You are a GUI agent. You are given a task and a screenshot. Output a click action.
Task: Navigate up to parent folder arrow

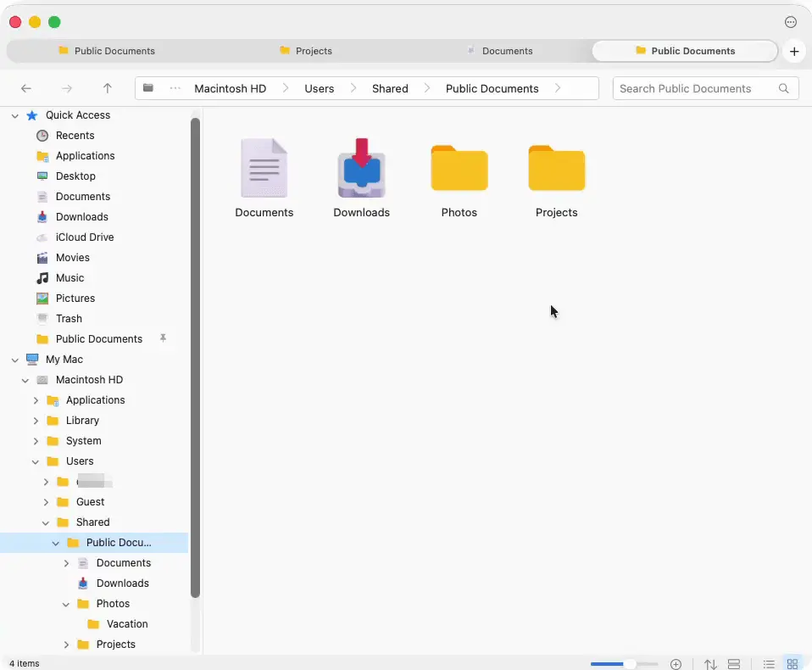[x=107, y=88]
